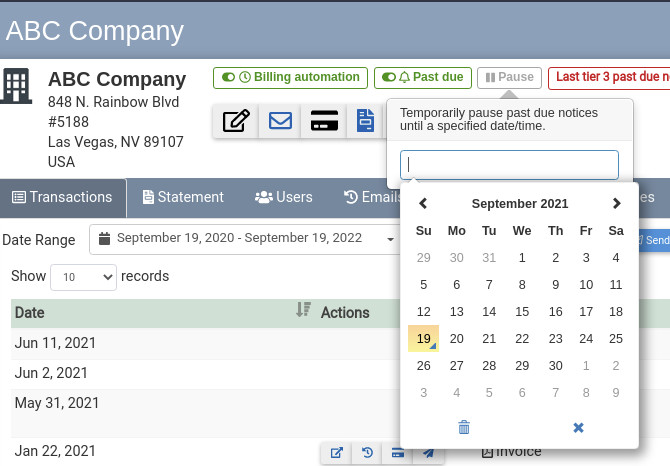Select September 19 in the calendar
This screenshot has width=670, height=466.
click(424, 339)
